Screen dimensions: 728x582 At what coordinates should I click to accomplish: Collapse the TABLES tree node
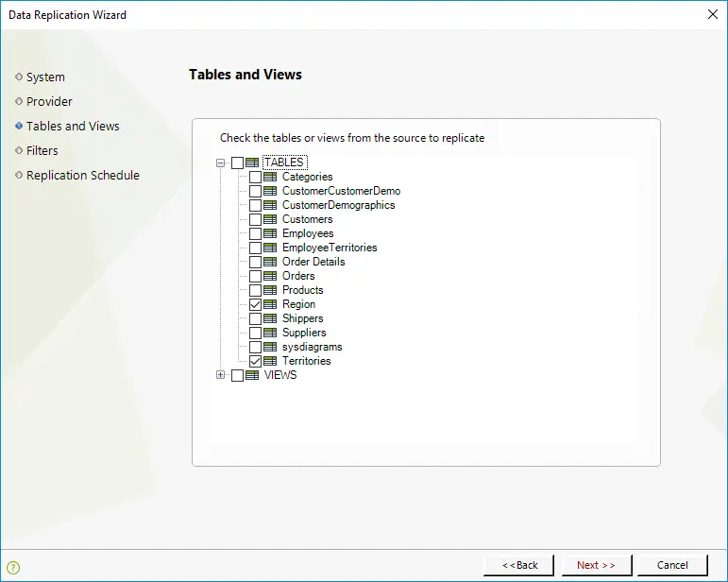[221, 163]
